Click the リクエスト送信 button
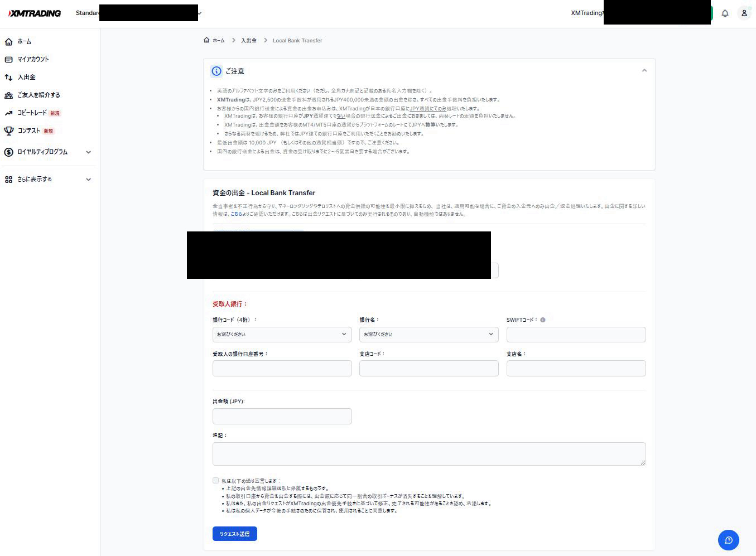The width and height of the screenshot is (756, 556). [x=235, y=534]
